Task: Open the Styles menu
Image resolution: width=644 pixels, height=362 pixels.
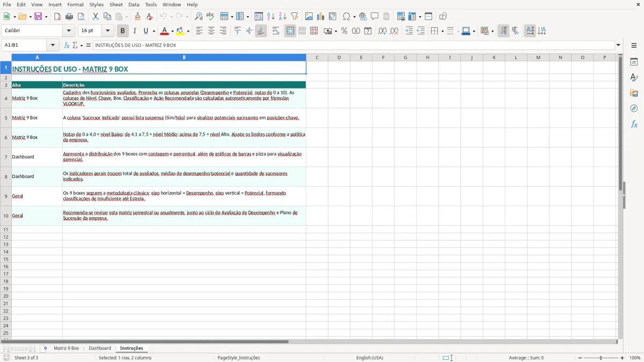Action: click(x=97, y=4)
